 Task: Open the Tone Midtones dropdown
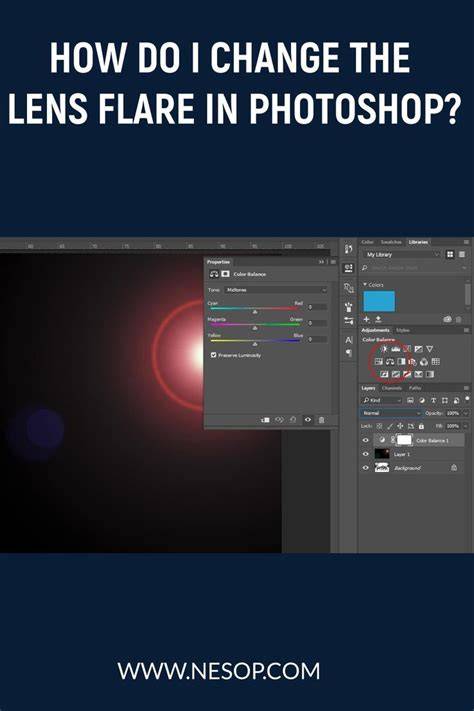coord(275,290)
